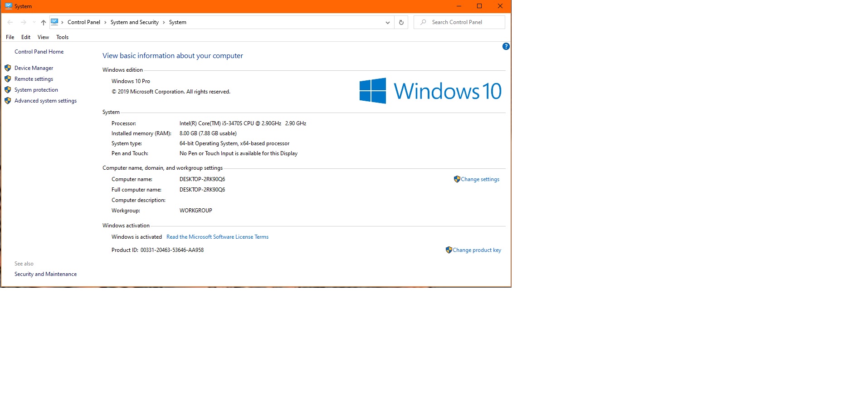Open Device Manager link

(x=34, y=68)
